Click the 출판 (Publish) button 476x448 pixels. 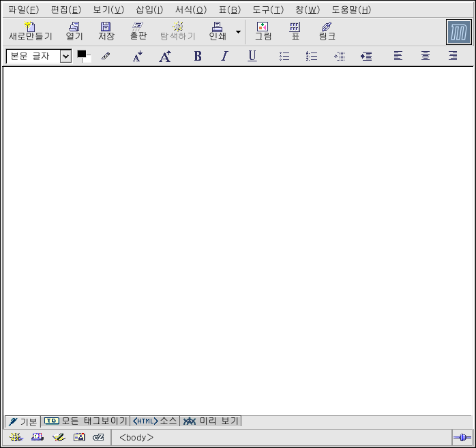point(138,31)
